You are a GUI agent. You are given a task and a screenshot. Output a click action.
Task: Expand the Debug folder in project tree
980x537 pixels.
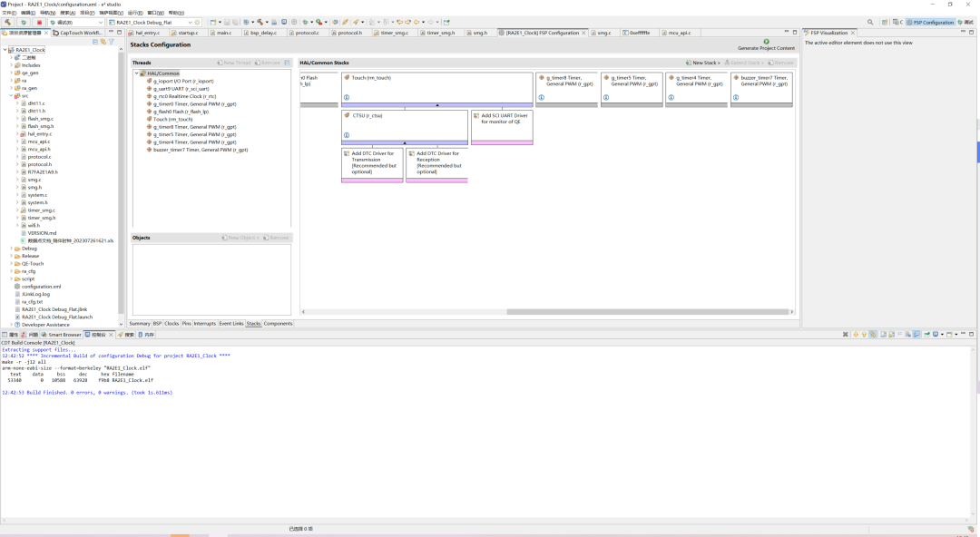pos(12,249)
